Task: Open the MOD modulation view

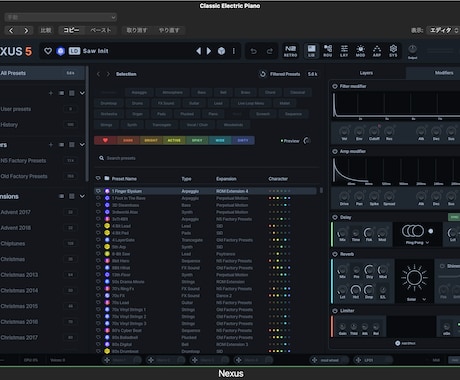Action: pyautogui.click(x=360, y=51)
